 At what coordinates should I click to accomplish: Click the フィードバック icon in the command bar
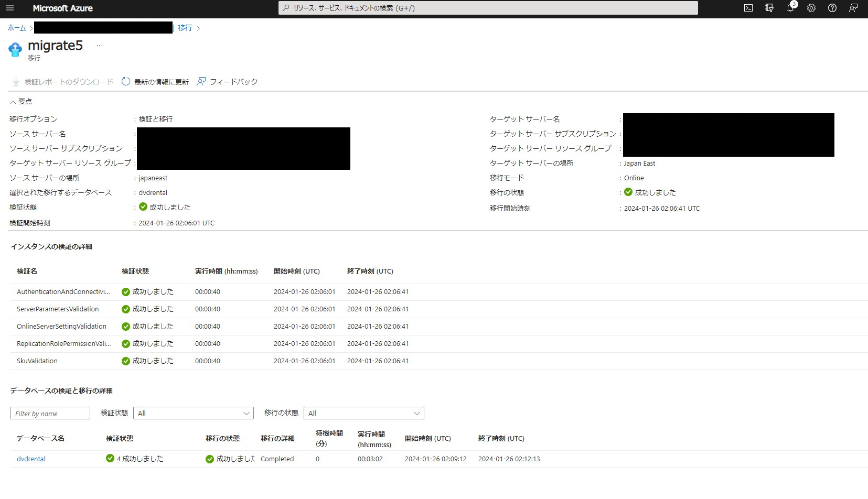pyautogui.click(x=201, y=81)
